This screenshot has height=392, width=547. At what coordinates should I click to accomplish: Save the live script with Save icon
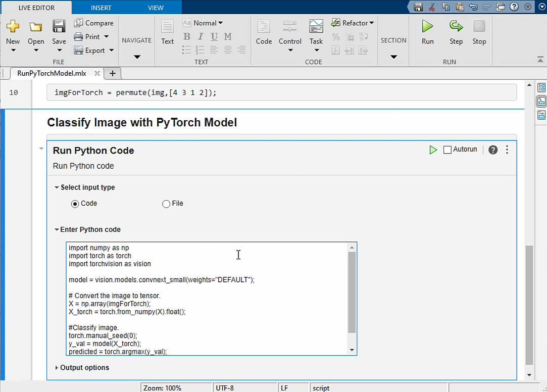(59, 26)
